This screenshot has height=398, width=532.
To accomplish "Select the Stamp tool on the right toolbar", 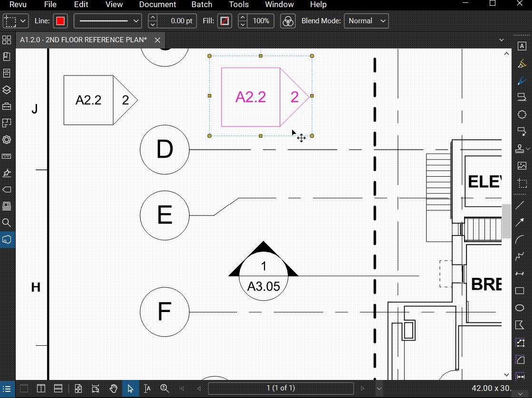I will coord(520,148).
